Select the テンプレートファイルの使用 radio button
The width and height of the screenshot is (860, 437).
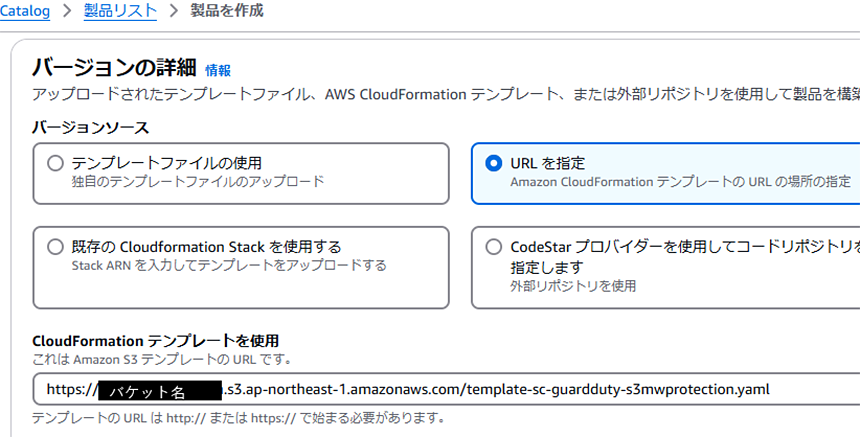point(55,163)
